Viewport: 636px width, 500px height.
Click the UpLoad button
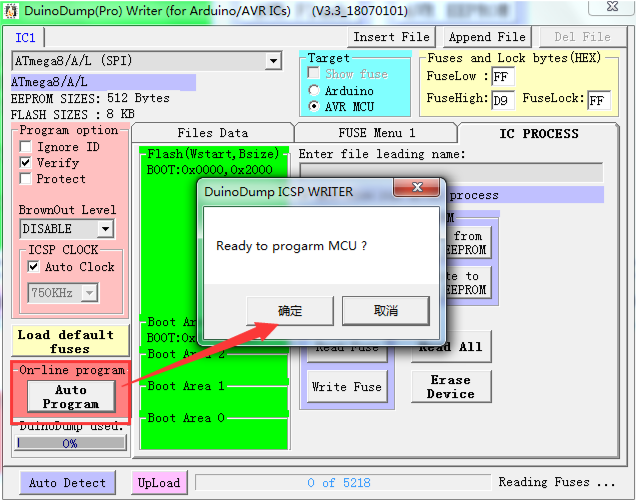pyautogui.click(x=159, y=483)
